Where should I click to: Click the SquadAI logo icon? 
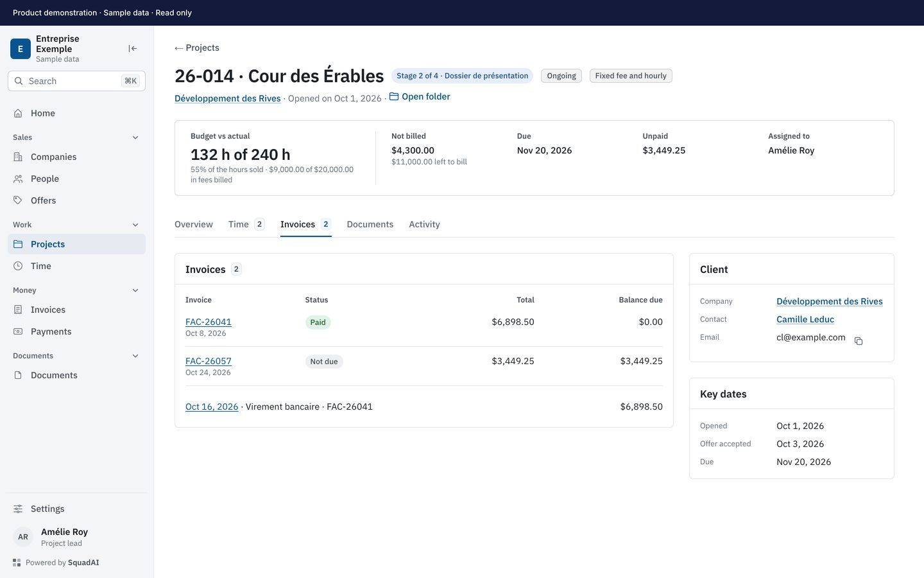[17, 563]
